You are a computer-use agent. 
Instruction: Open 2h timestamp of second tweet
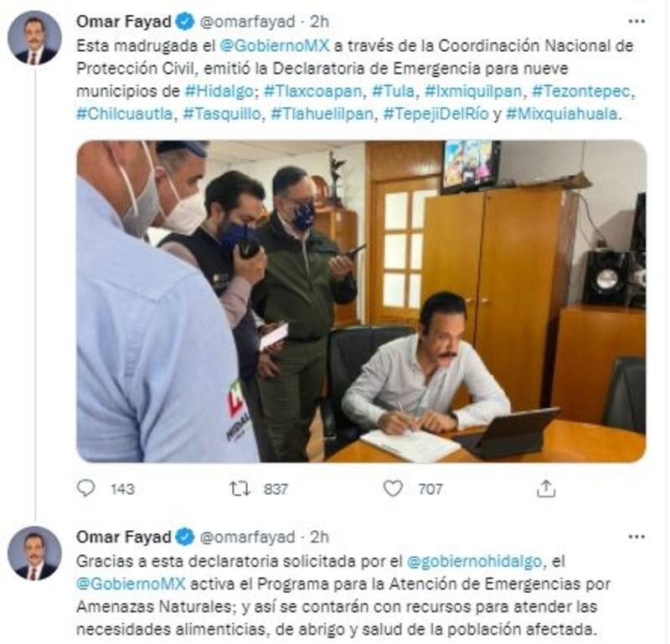(319, 537)
